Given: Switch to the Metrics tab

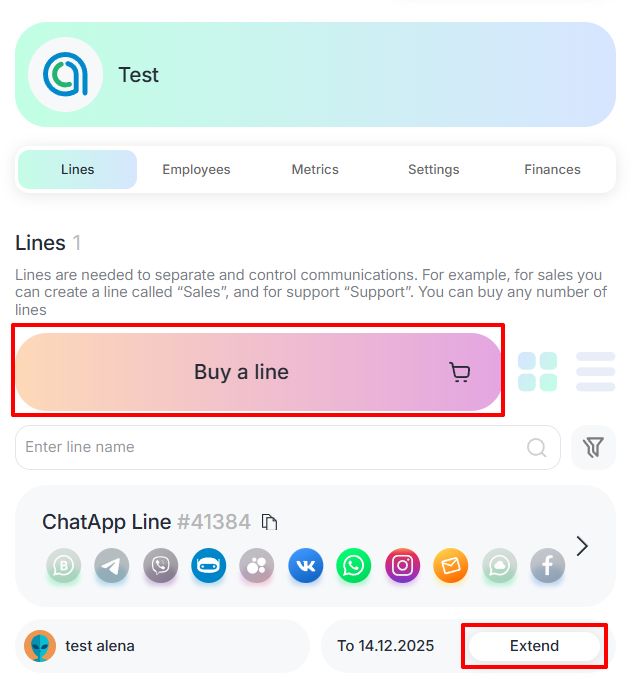Looking at the screenshot, I should 315,170.
